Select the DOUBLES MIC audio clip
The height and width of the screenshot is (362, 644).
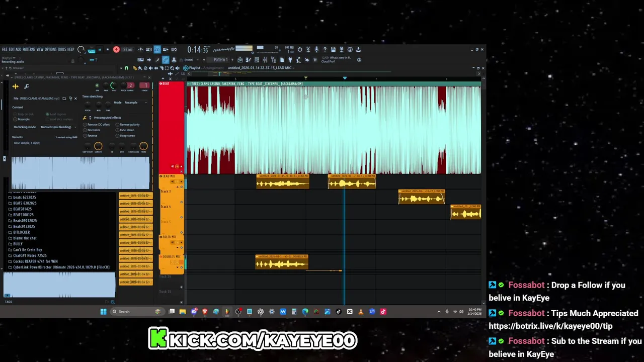point(282,262)
